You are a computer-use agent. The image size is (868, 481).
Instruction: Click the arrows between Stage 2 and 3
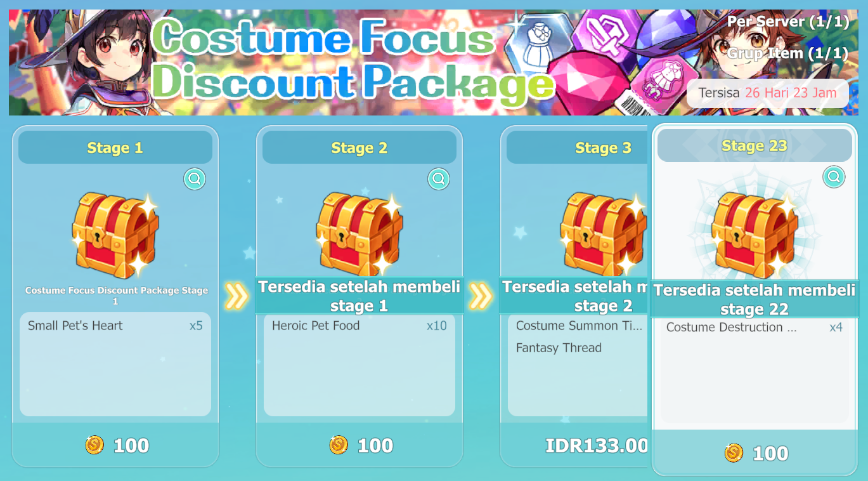(481, 296)
